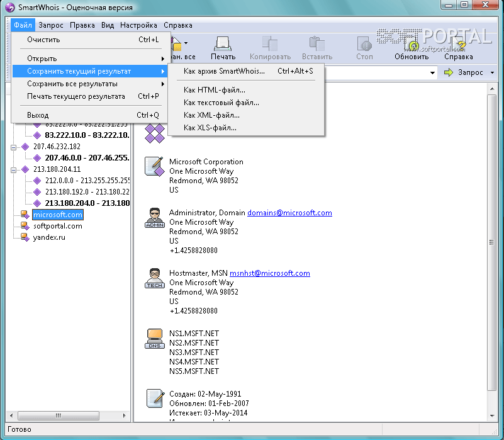The height and width of the screenshot is (440, 504).
Task: Click the SmartWhois title bar app icon
Action: tap(9, 7)
